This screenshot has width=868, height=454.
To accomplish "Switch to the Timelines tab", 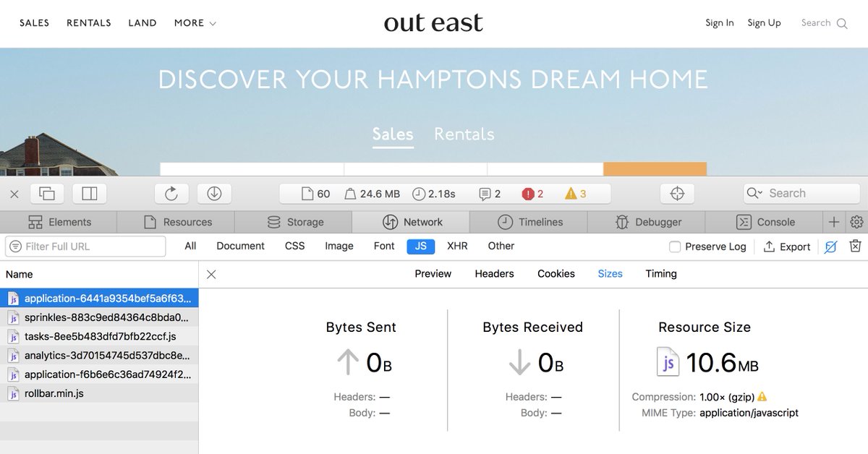I will 529,222.
